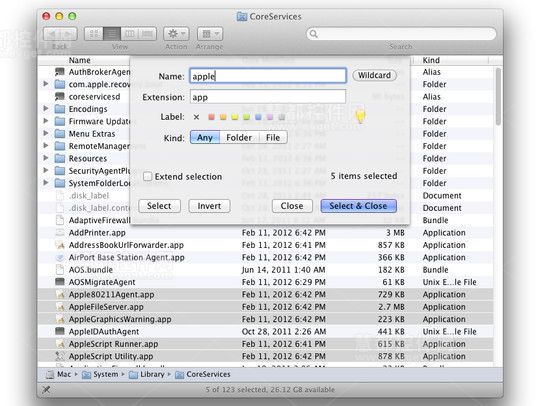Enable the Extend selection checkbox
Viewport: 540px width, 406px height.
coord(147,176)
